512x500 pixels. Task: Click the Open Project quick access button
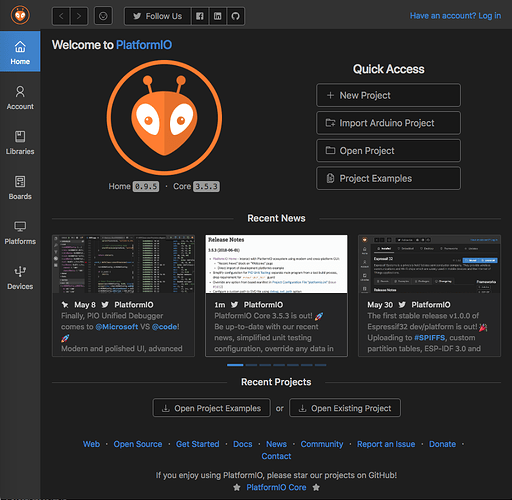tap(388, 151)
